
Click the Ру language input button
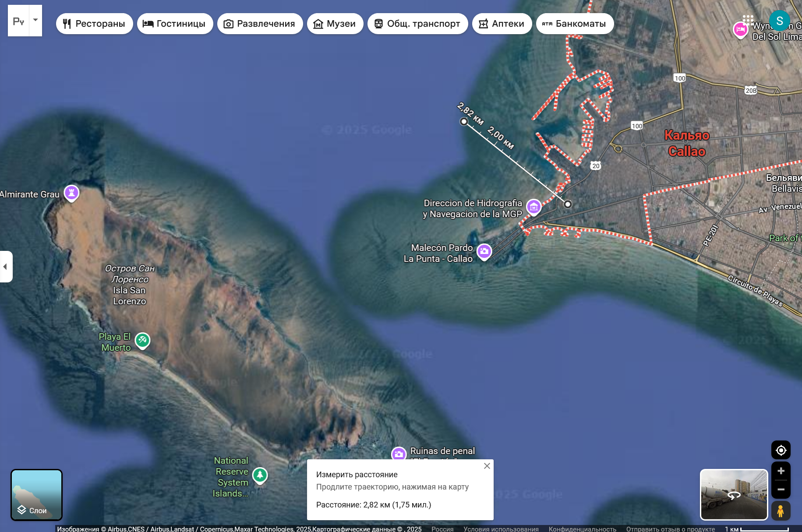click(x=18, y=21)
